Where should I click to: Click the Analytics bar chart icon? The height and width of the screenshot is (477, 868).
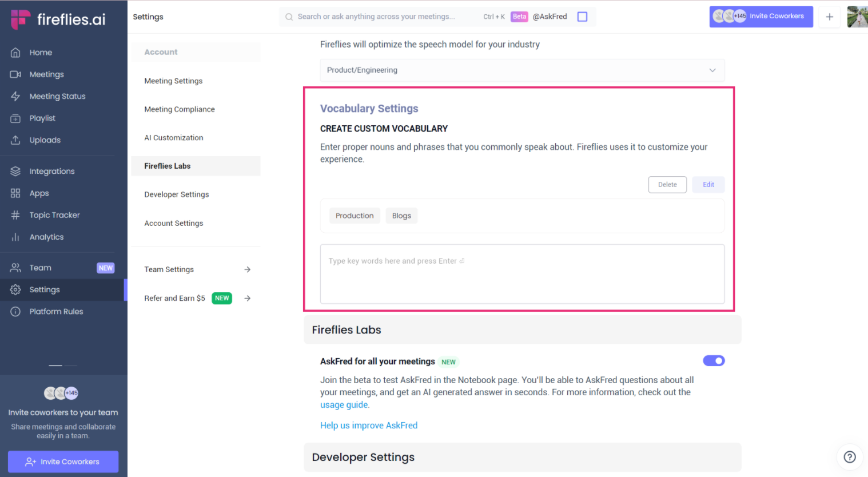(15, 237)
